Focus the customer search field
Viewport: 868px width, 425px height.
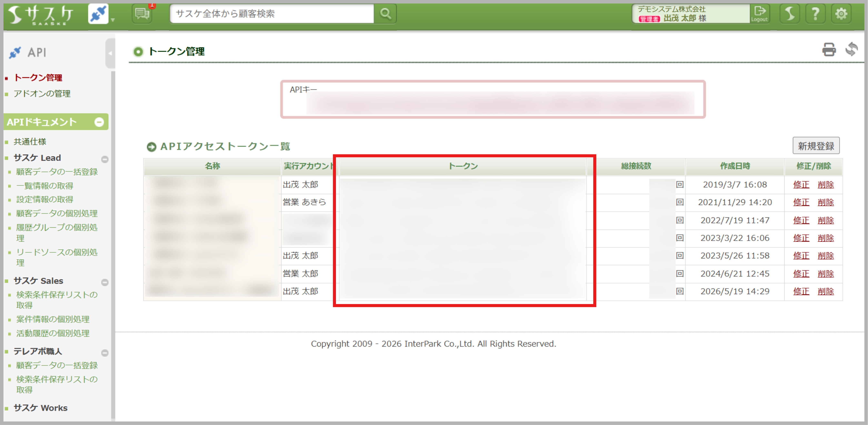click(x=272, y=14)
